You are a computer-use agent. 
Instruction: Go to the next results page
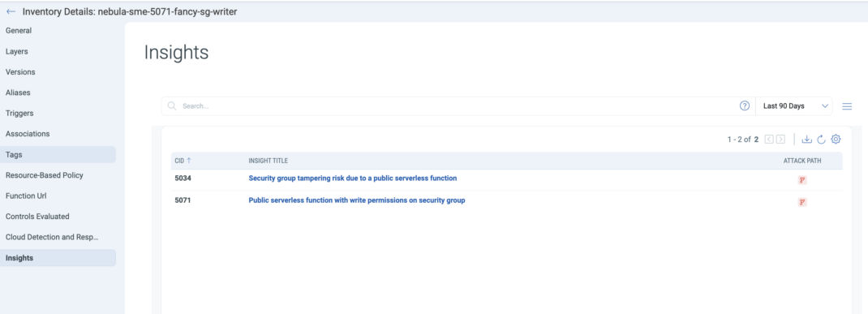(x=780, y=140)
